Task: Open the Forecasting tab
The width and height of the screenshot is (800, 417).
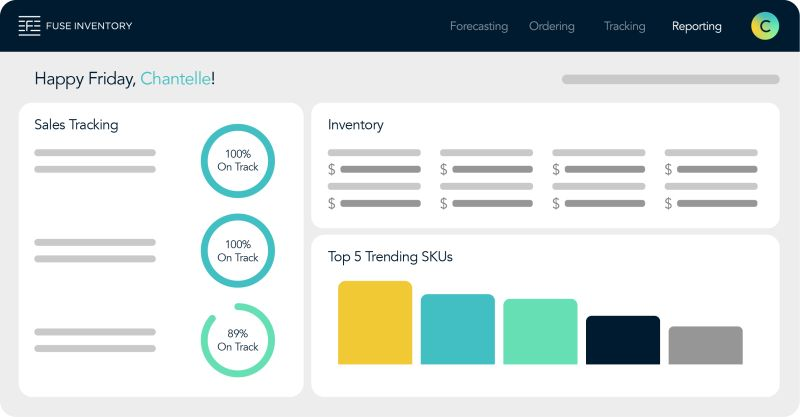Action: [479, 26]
